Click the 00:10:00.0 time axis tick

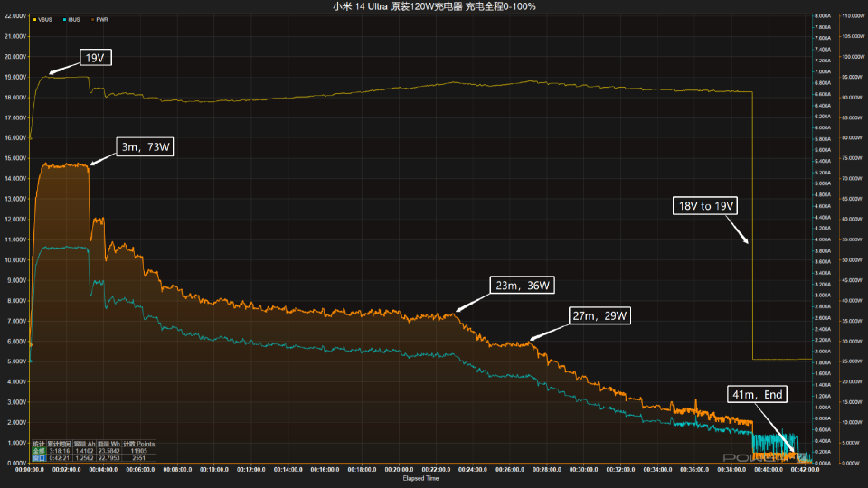[214, 469]
